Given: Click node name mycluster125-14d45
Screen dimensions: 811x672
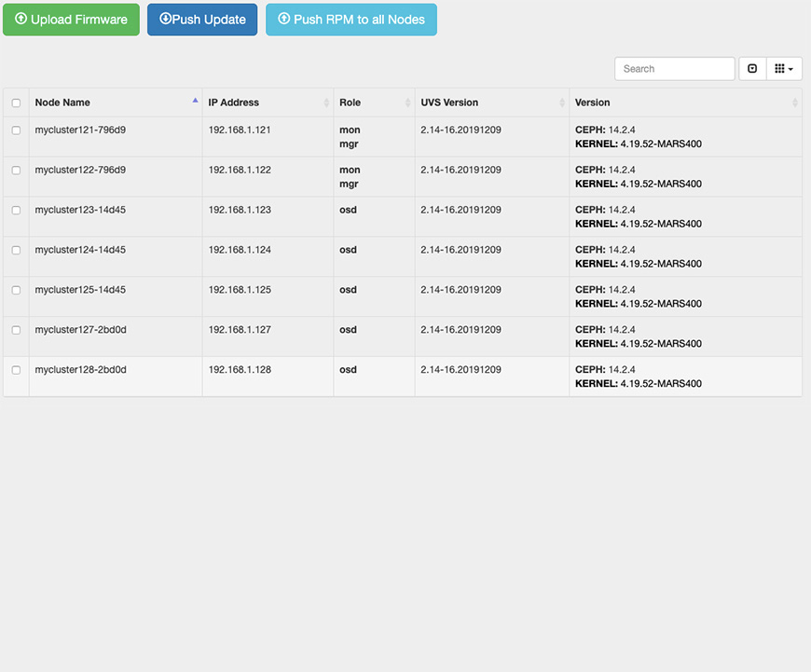Looking at the screenshot, I should coord(80,290).
